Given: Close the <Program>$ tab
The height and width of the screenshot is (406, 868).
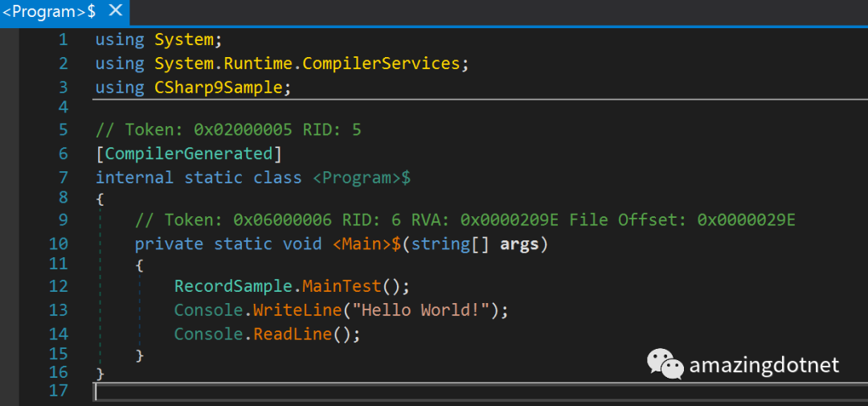Looking at the screenshot, I should (115, 11).
